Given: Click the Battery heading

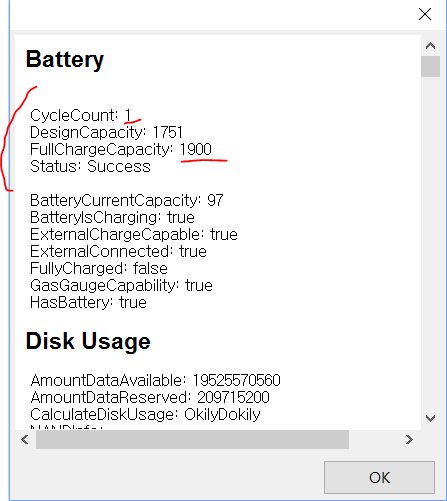Looking at the screenshot, I should (65, 60).
